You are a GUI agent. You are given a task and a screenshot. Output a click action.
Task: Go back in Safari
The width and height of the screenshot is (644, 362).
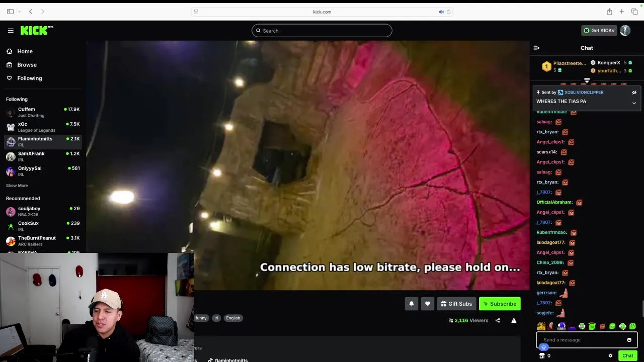coord(31,12)
